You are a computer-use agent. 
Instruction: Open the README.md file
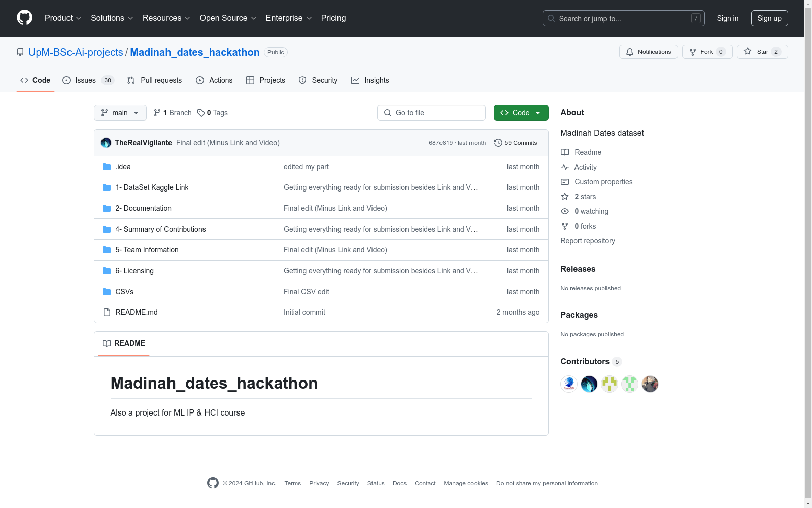pos(137,312)
